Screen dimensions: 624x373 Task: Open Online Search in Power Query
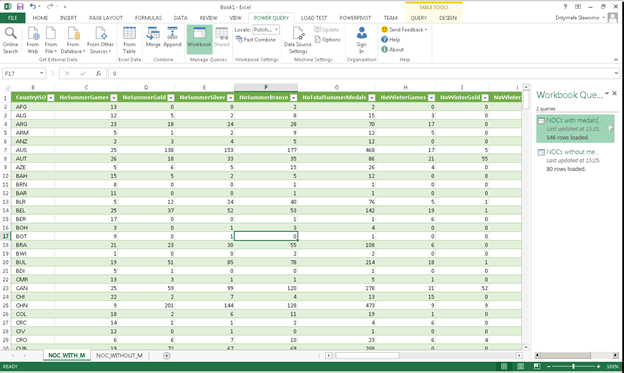[x=10, y=40]
